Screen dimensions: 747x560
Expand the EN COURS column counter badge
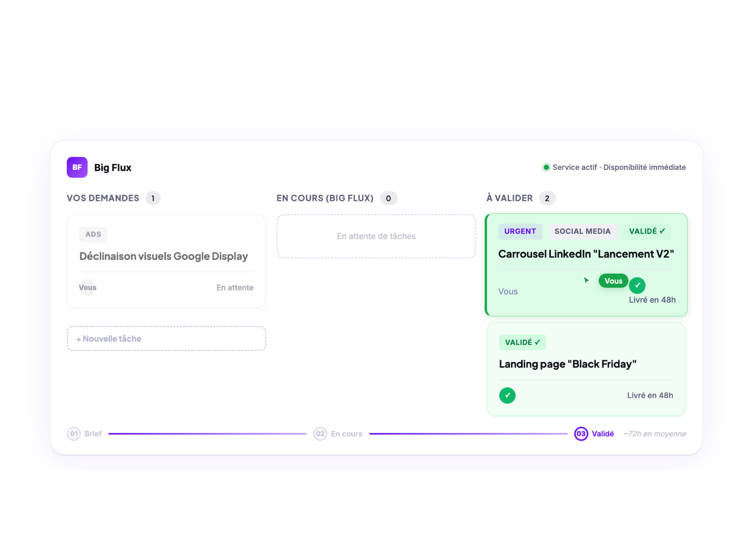pos(388,198)
